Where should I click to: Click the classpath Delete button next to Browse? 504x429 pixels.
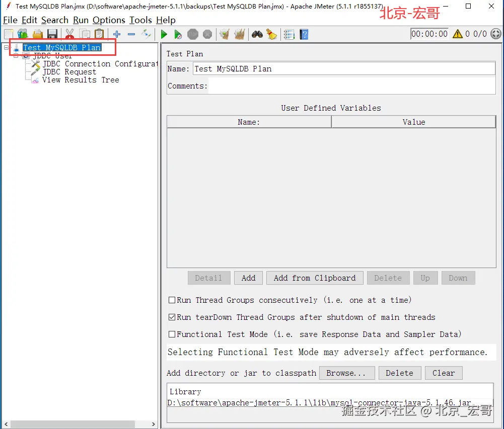400,373
